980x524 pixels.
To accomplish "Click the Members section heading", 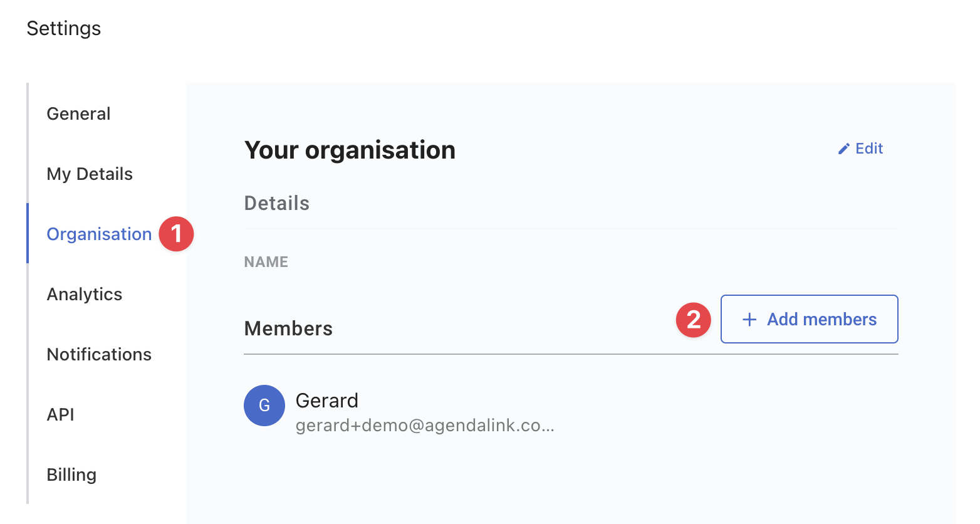I will [x=288, y=328].
